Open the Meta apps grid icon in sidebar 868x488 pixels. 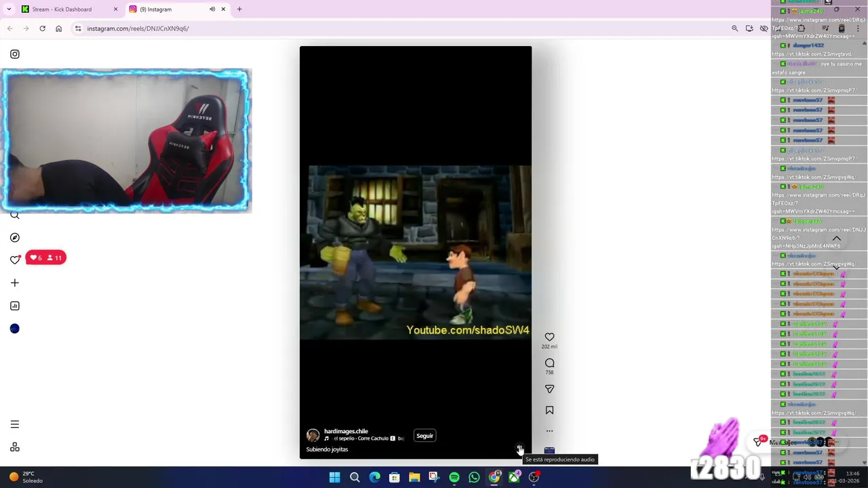(x=15, y=447)
